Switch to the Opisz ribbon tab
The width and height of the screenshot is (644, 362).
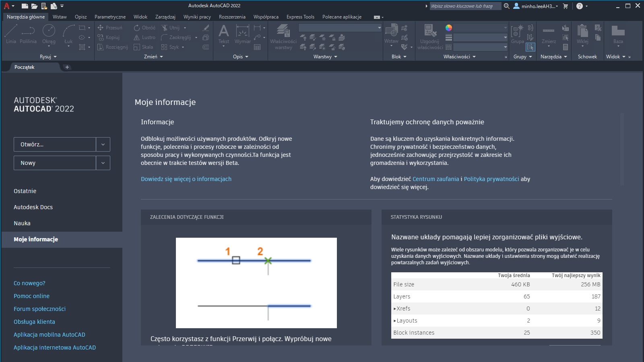pyautogui.click(x=80, y=17)
